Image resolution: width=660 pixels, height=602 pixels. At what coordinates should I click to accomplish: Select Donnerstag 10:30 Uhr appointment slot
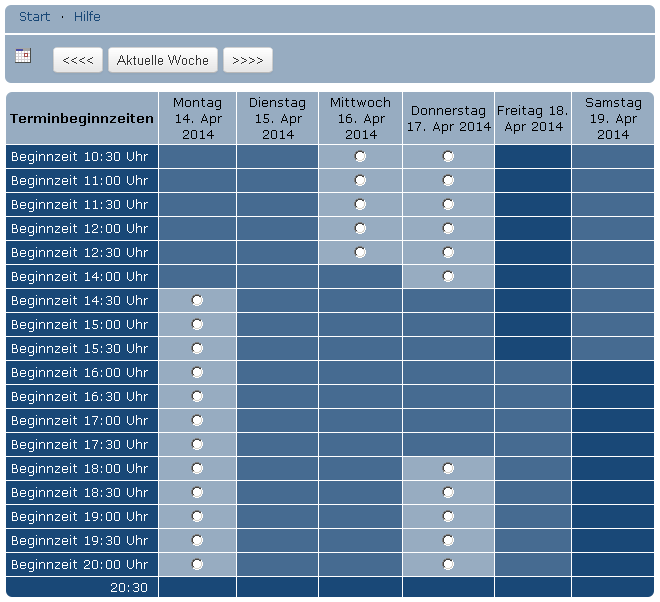click(448, 157)
